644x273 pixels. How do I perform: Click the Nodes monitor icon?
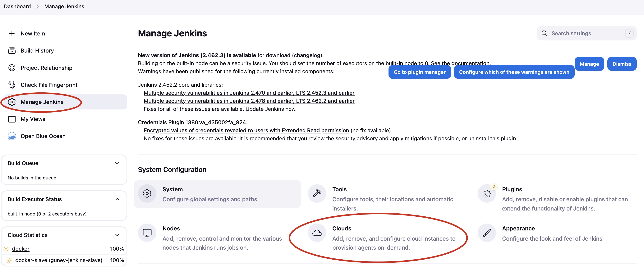147,233
